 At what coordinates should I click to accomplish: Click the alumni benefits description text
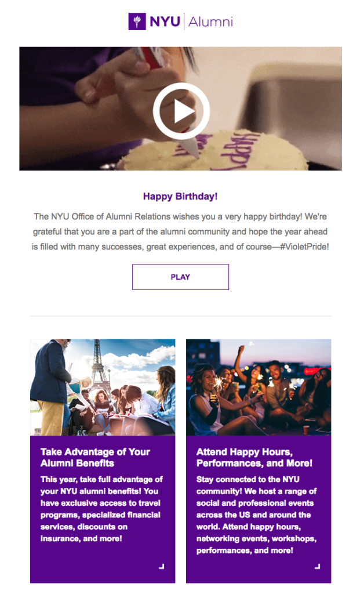[x=101, y=509]
